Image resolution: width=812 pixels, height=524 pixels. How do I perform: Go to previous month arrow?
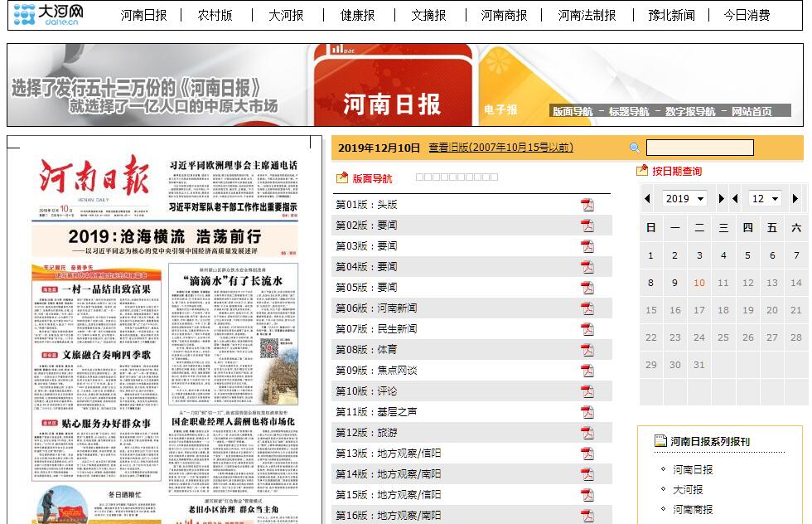pos(735,199)
